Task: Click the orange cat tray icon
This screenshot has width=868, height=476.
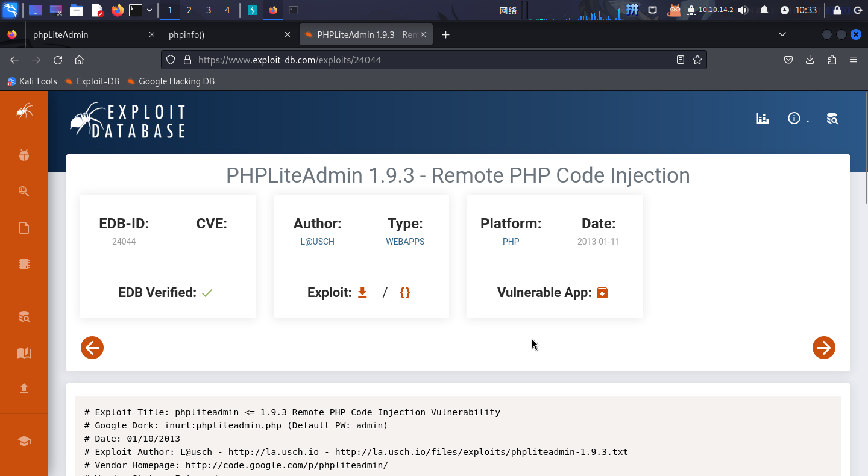Action: (675, 10)
